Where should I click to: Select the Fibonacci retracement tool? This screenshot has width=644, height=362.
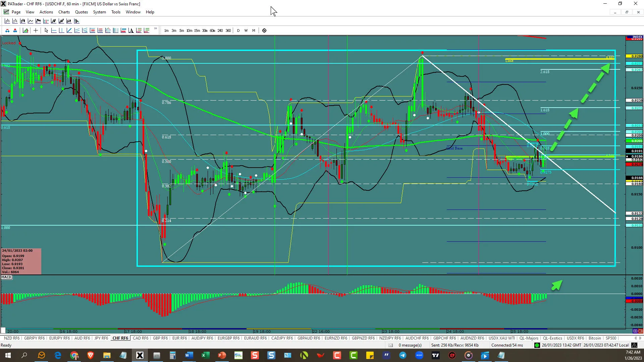click(92, 31)
